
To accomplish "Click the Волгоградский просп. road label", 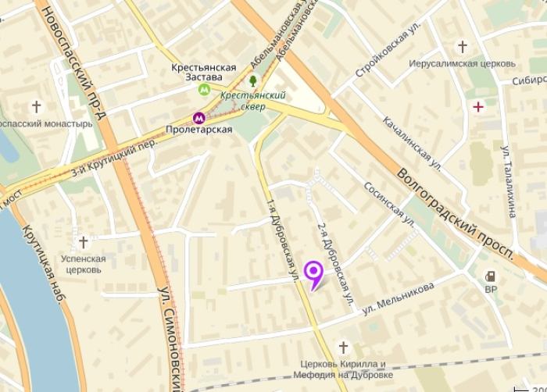I will [x=456, y=216].
